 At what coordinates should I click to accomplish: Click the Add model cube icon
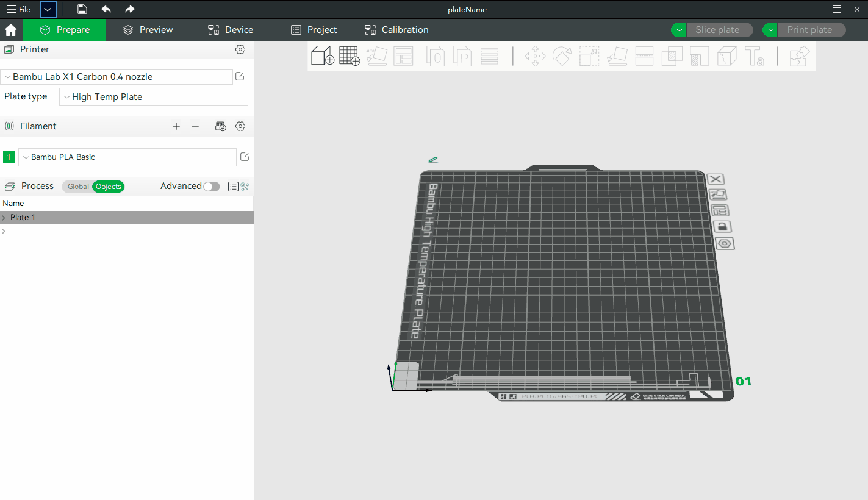[322, 56]
